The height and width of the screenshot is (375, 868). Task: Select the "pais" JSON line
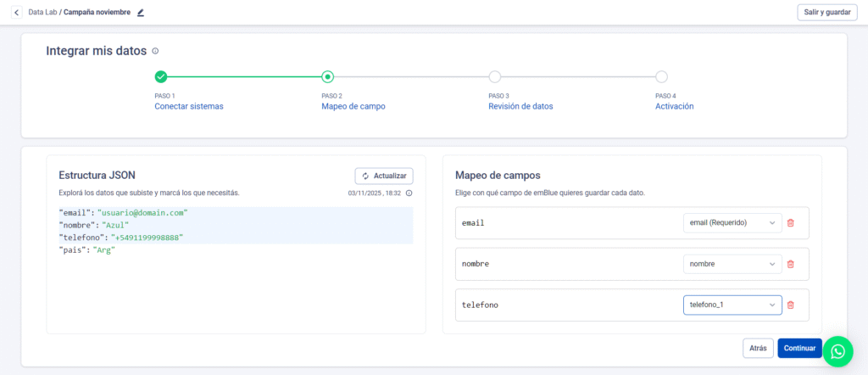(86, 250)
